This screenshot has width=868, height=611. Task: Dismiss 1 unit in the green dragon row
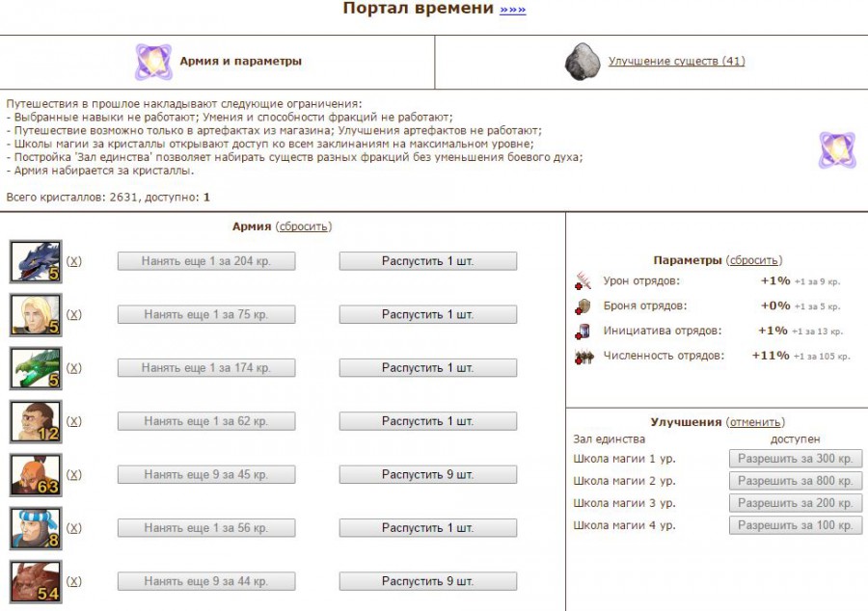tap(428, 368)
